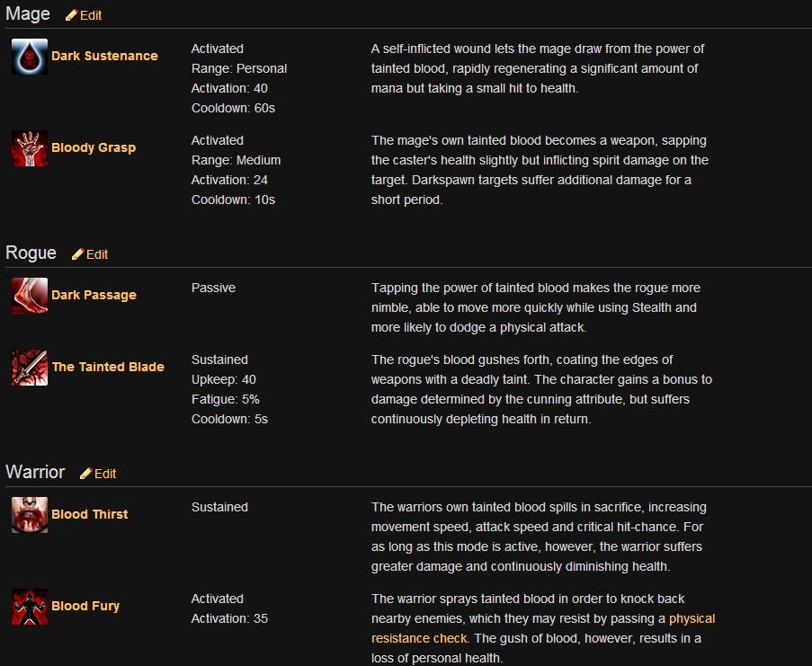
Task: Select the Tainted Blade sword icon
Action: click(x=30, y=368)
